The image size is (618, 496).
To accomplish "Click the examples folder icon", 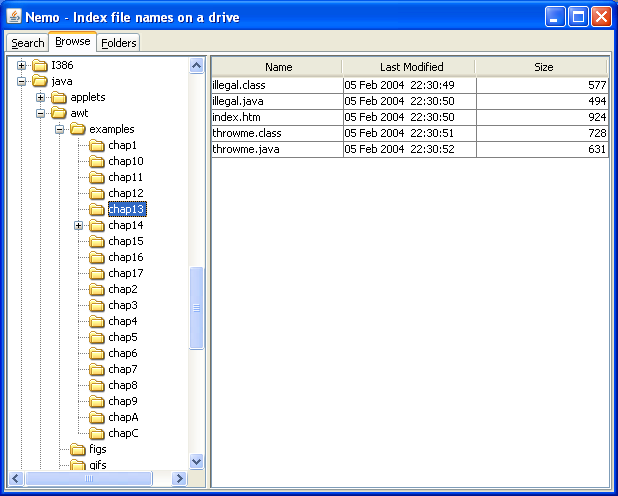I will [78, 129].
